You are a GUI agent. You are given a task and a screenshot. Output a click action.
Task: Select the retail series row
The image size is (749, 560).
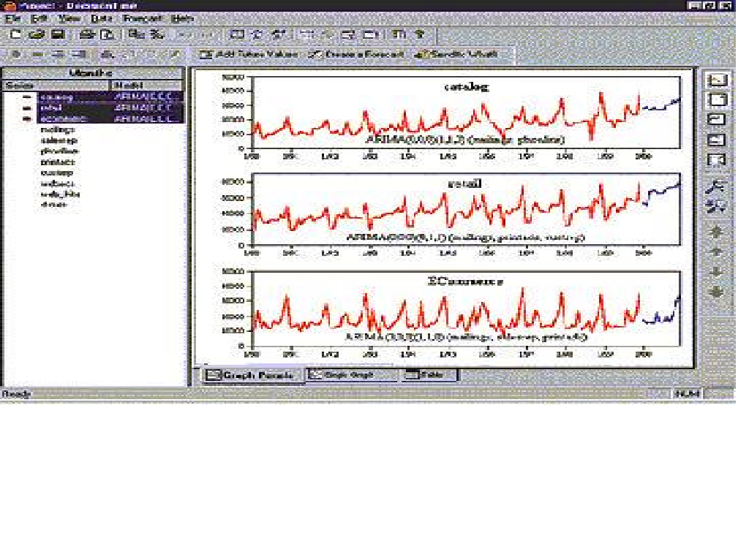tap(110, 107)
